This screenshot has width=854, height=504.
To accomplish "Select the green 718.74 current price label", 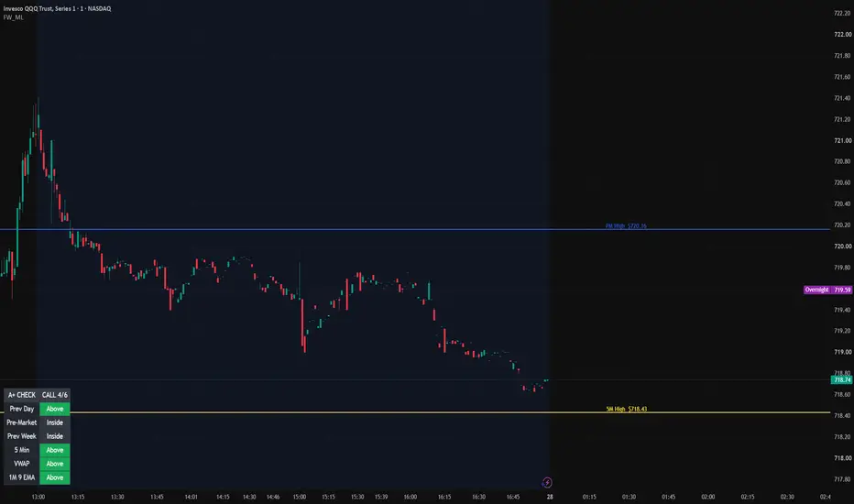I will click(841, 379).
